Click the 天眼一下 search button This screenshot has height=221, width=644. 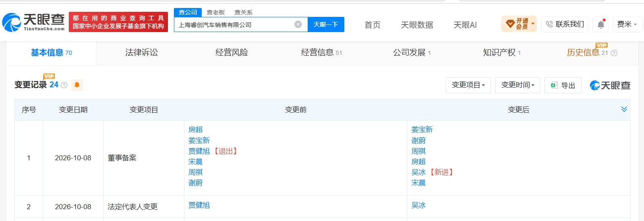pyautogui.click(x=326, y=24)
